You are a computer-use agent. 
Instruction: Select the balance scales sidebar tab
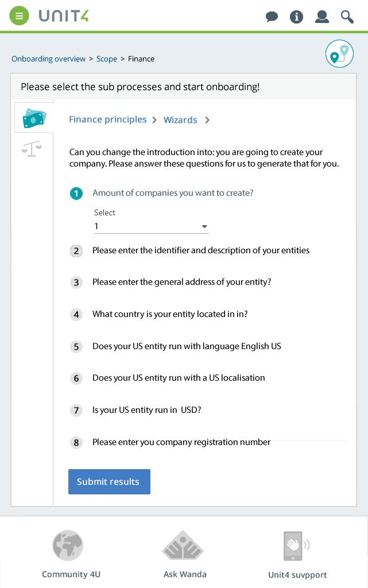pyautogui.click(x=32, y=149)
